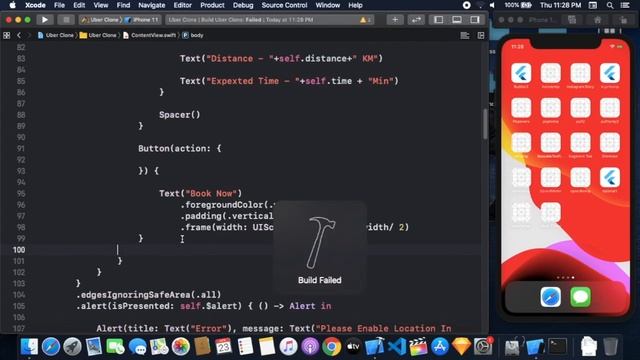Open Terminal from the Dock
The width and height of the screenshot is (640, 360).
[x=558, y=347]
